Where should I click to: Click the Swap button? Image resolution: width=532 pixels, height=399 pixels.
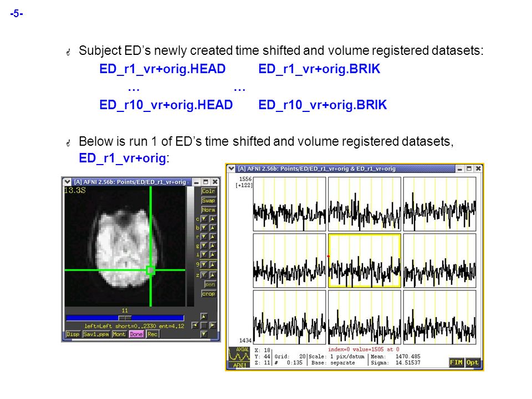click(208, 200)
